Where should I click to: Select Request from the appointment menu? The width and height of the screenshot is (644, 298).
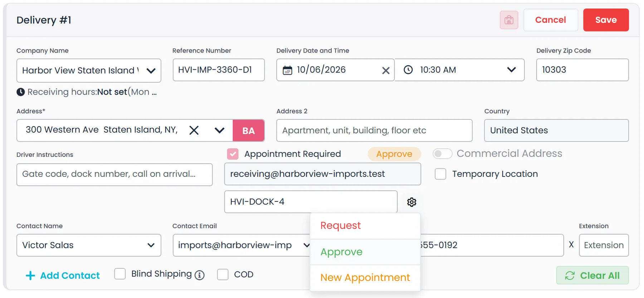tap(365, 226)
